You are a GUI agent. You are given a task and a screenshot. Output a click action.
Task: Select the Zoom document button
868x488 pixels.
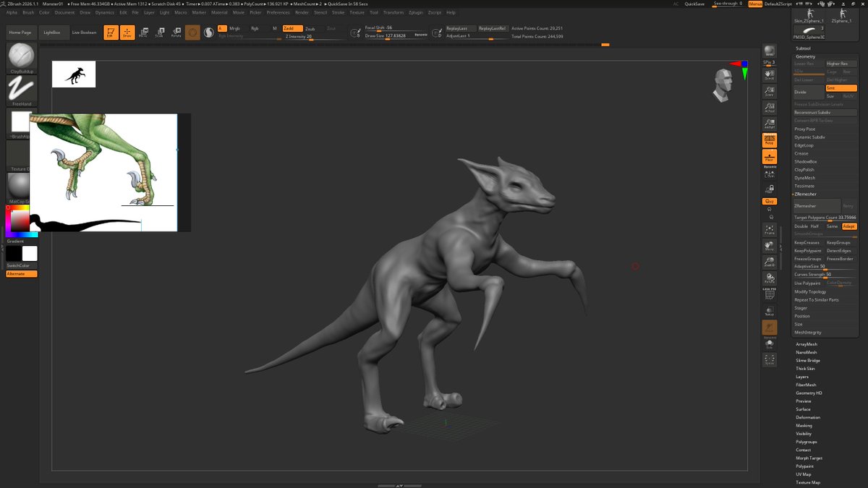click(x=769, y=90)
